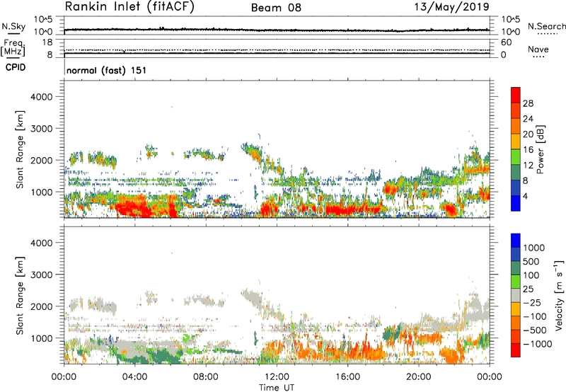Click the "Power [dB]" color bar title
Viewport: 566px width, 392px height.
click(541, 149)
